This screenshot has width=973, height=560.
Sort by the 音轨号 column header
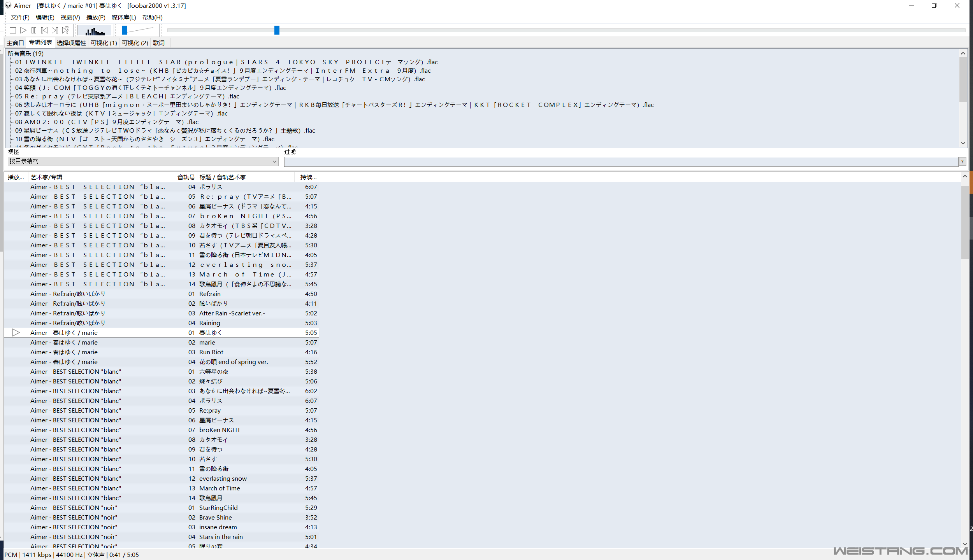(x=186, y=177)
